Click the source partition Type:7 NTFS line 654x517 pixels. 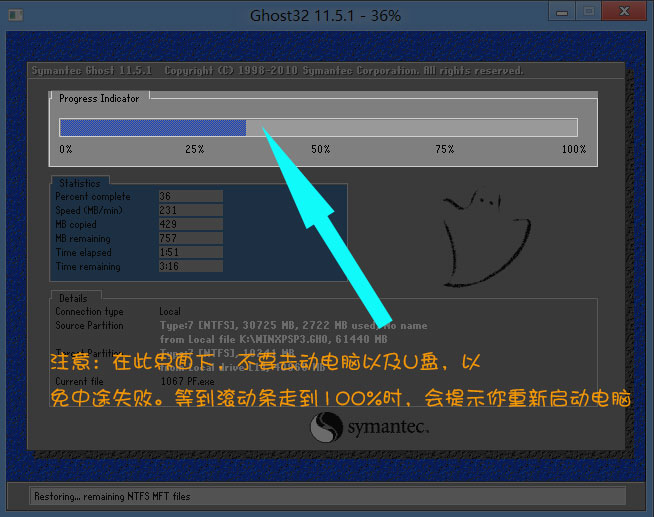tap(294, 325)
